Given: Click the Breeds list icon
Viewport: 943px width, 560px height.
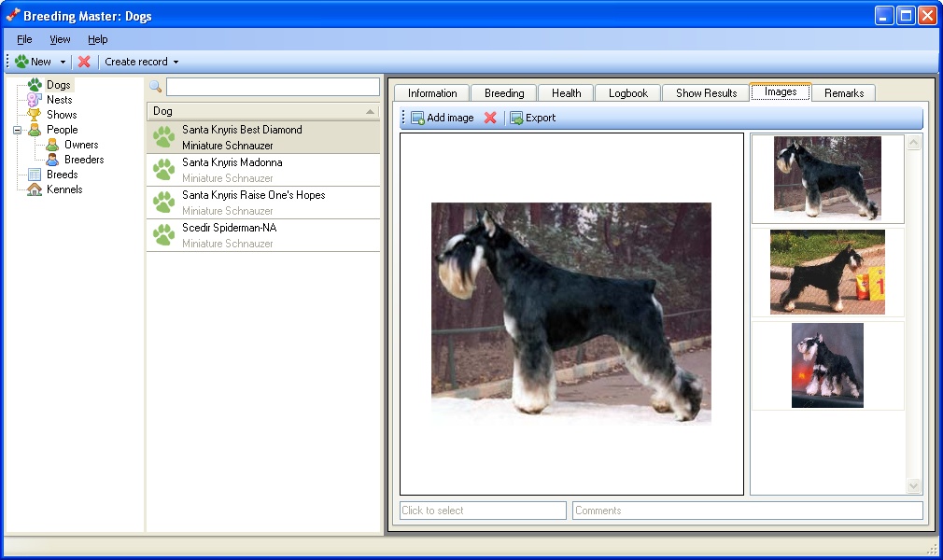Looking at the screenshot, I should tap(35, 175).
